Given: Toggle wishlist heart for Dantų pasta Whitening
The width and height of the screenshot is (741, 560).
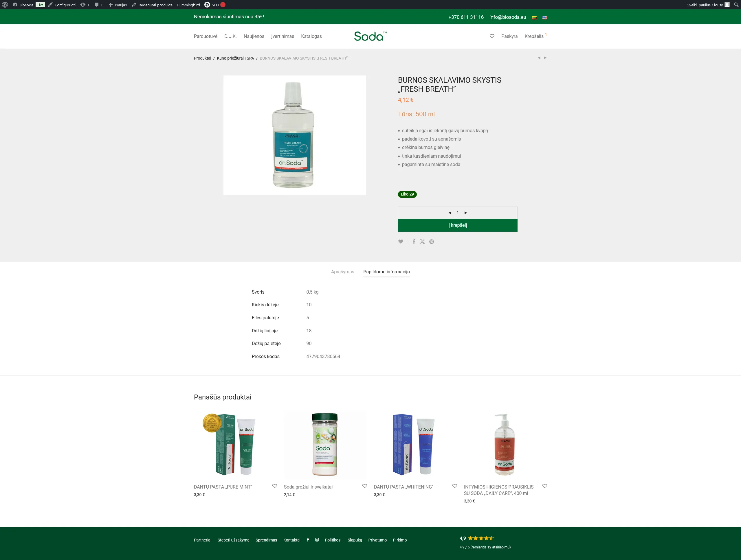Looking at the screenshot, I should click(x=454, y=486).
